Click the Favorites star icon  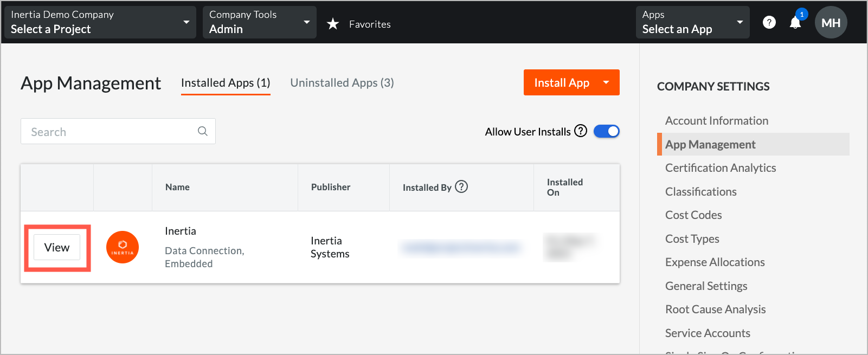(x=333, y=24)
